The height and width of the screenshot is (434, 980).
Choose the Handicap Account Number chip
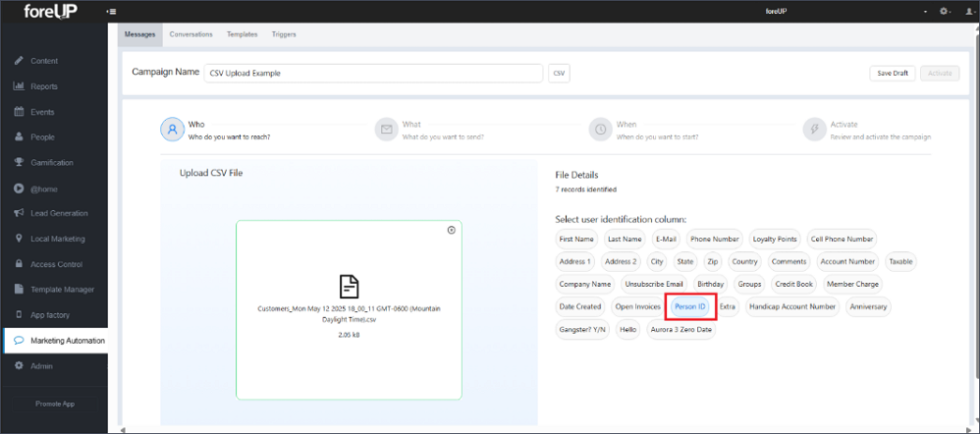[x=792, y=307]
